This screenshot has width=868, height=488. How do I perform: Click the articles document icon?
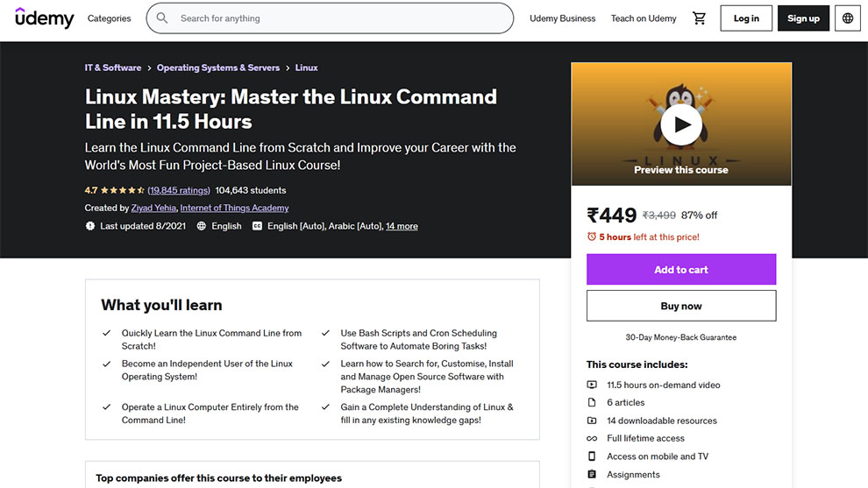pyautogui.click(x=592, y=402)
